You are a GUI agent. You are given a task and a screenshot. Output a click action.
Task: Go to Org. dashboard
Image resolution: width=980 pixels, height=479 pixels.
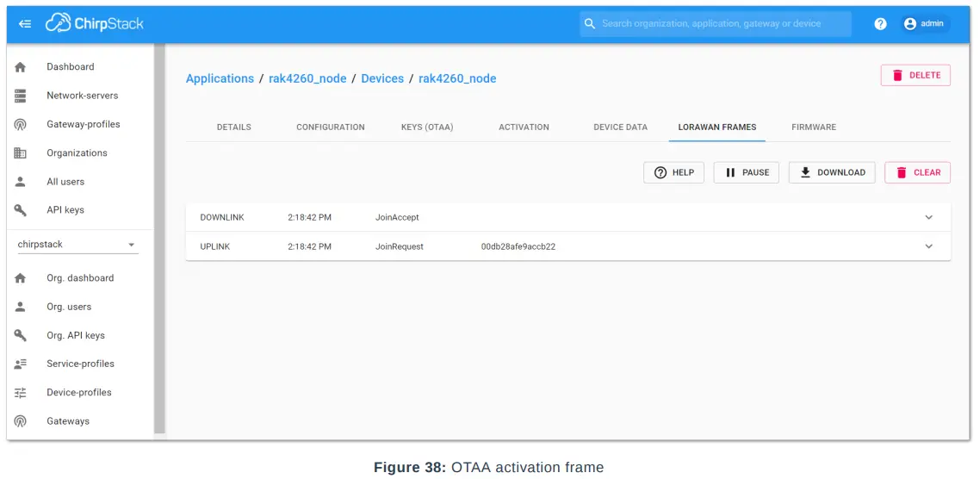coord(80,278)
